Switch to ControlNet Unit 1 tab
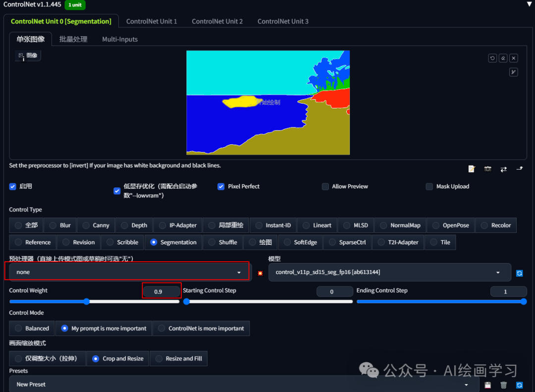 [x=152, y=21]
